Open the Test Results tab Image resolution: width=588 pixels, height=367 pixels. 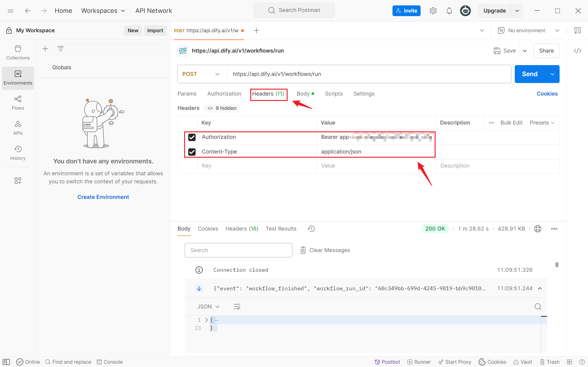point(281,229)
